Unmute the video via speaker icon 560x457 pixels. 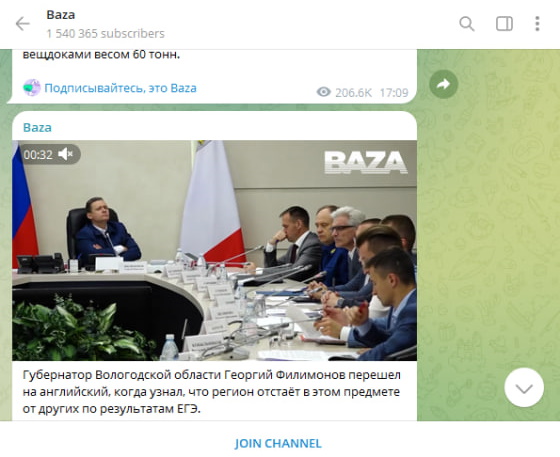(65, 154)
